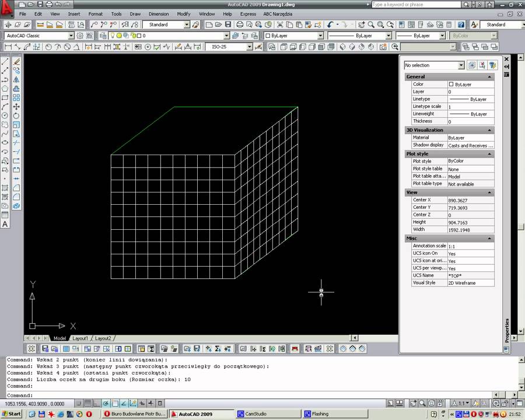Image resolution: width=525 pixels, height=420 pixels.
Task: Toggle Snap mode in status bar
Action: pos(79,404)
